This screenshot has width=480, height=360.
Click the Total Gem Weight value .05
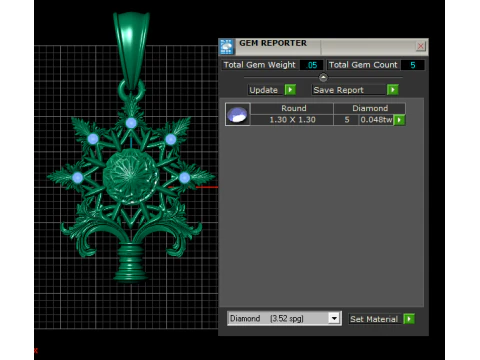(x=311, y=65)
